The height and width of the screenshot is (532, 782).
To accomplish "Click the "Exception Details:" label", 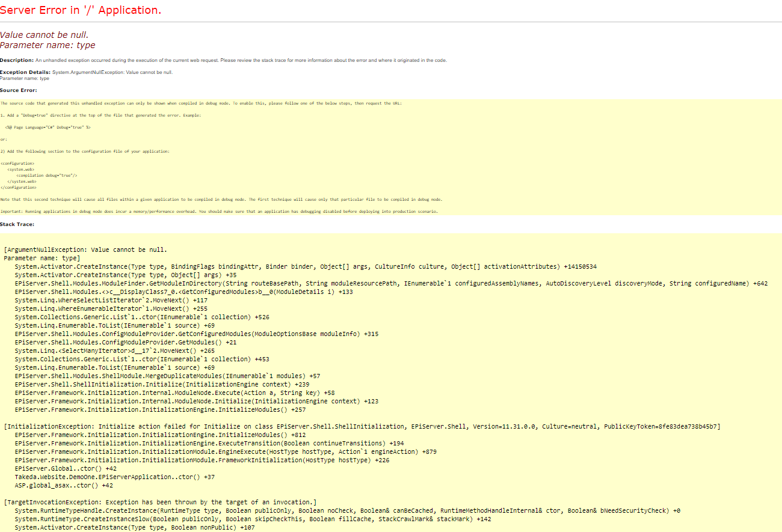I will tap(25, 72).
